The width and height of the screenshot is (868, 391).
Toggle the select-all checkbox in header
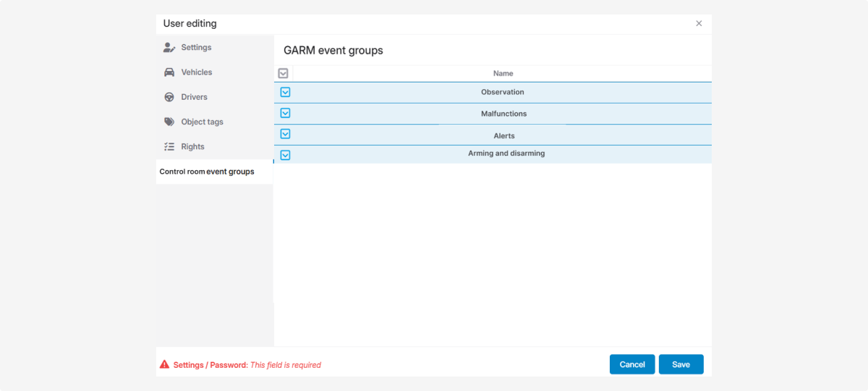[283, 73]
